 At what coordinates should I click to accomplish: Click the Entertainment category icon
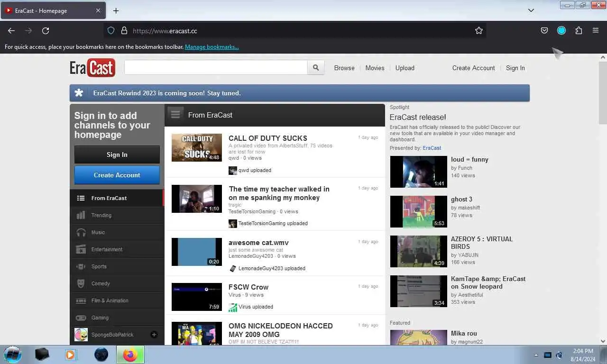coord(81,249)
